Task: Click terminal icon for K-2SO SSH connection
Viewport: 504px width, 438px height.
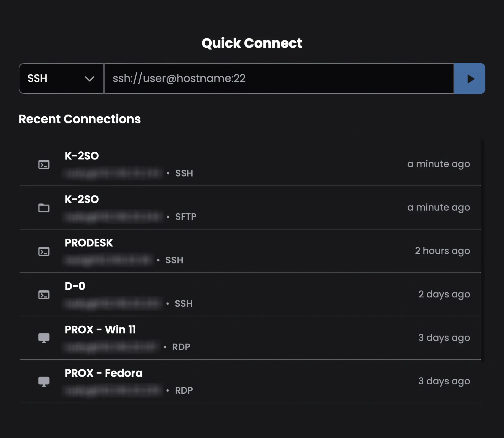Action: pyautogui.click(x=44, y=165)
